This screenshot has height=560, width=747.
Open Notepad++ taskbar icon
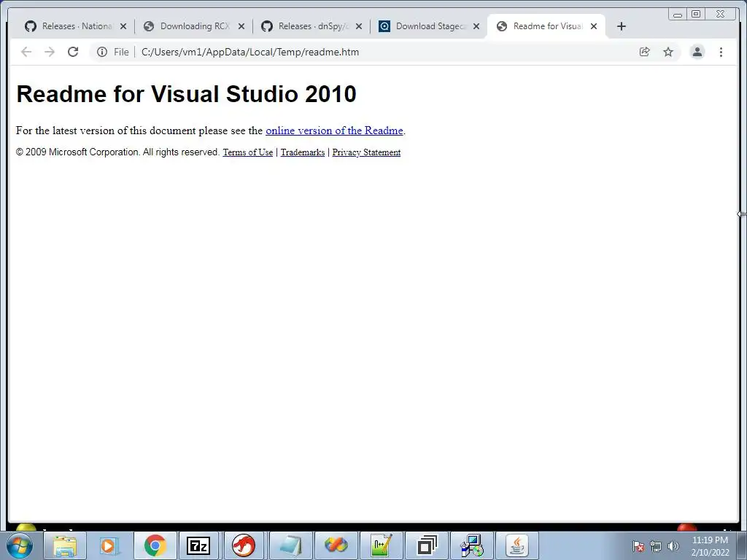381,545
